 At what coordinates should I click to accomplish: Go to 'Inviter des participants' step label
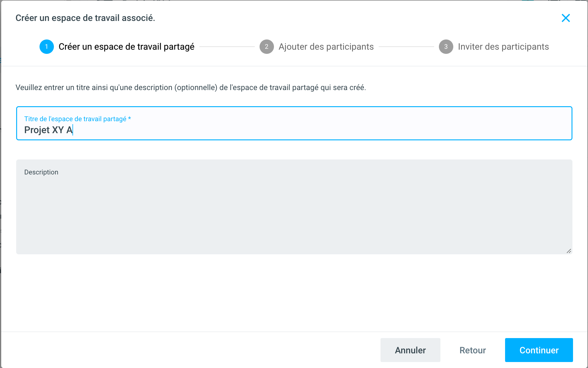(503, 47)
